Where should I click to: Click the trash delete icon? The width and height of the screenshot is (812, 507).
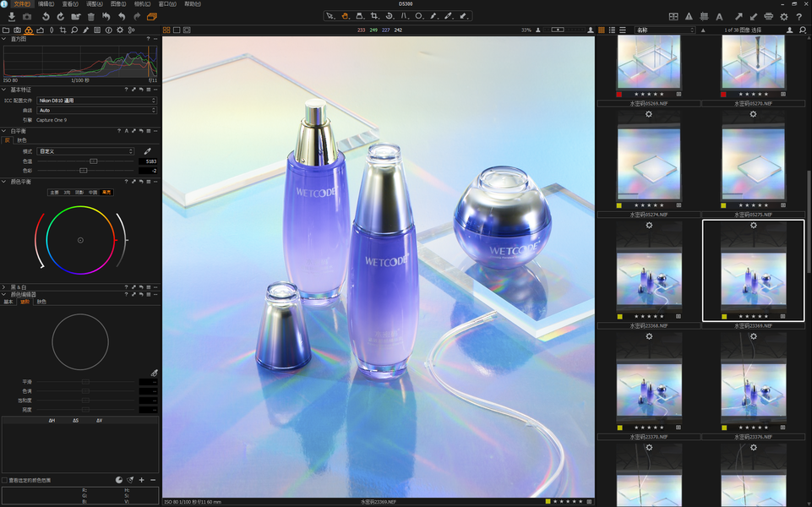[91, 17]
